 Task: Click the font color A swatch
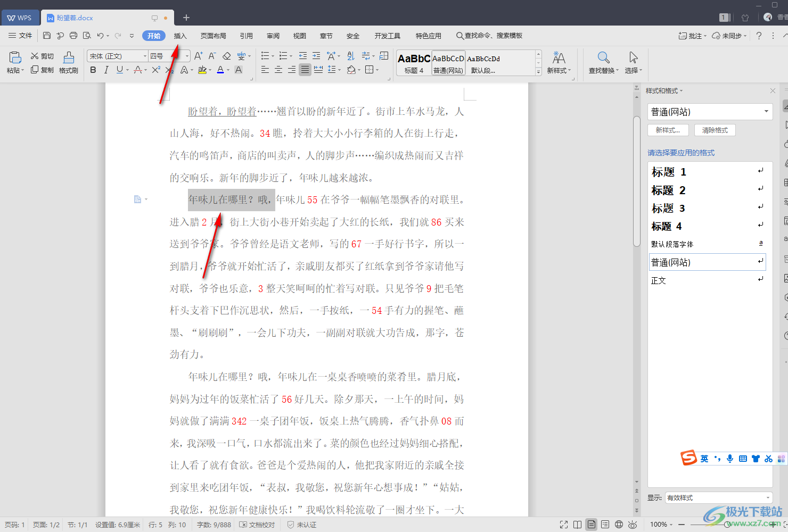(x=220, y=70)
